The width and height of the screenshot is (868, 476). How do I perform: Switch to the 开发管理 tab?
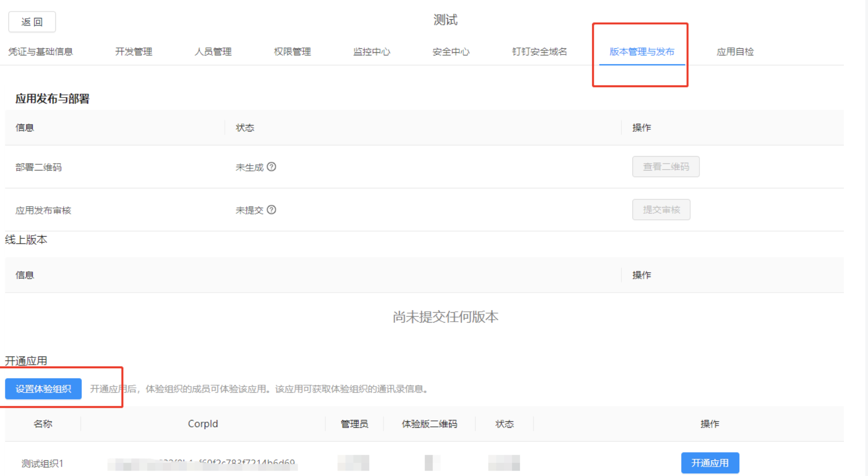[134, 51]
